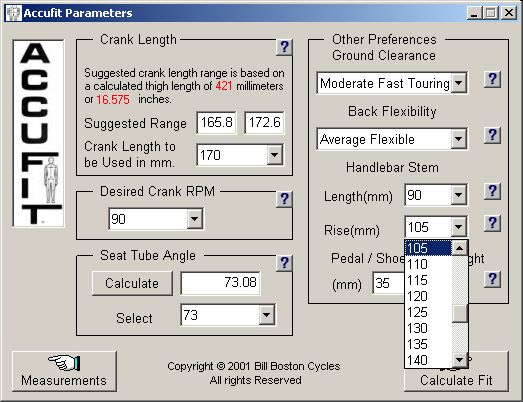Open help for Back Flexibility
Viewport: 523px width, 402px height.
coord(493,135)
